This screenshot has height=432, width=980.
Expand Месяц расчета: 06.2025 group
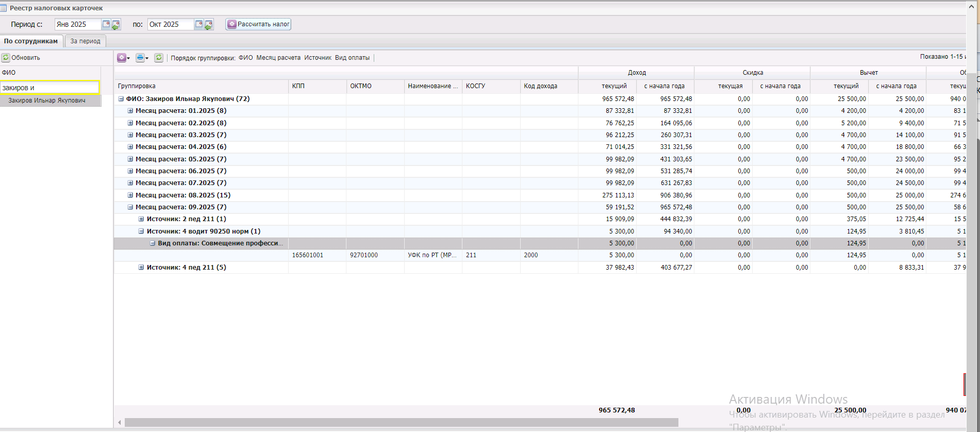tap(130, 171)
